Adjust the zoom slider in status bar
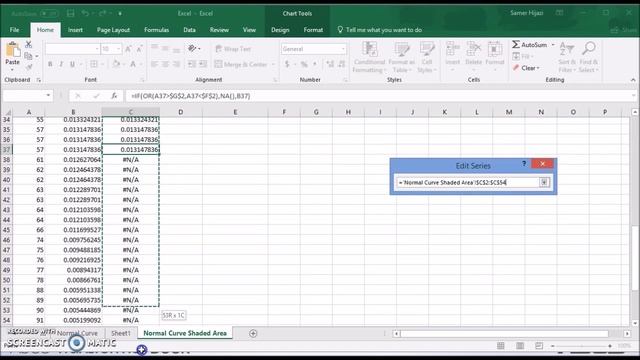The width and height of the screenshot is (640, 360). 581,346
